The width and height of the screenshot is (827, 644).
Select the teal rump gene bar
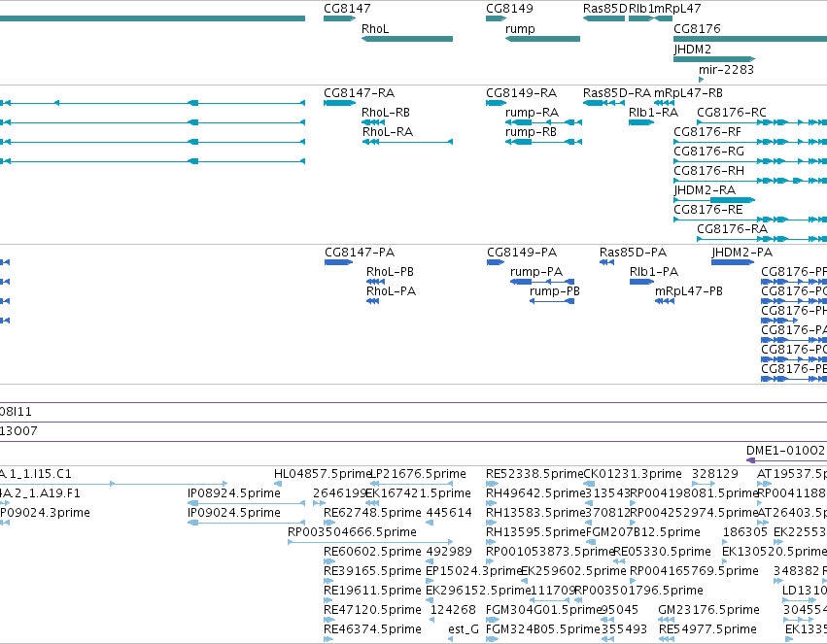pos(542,39)
